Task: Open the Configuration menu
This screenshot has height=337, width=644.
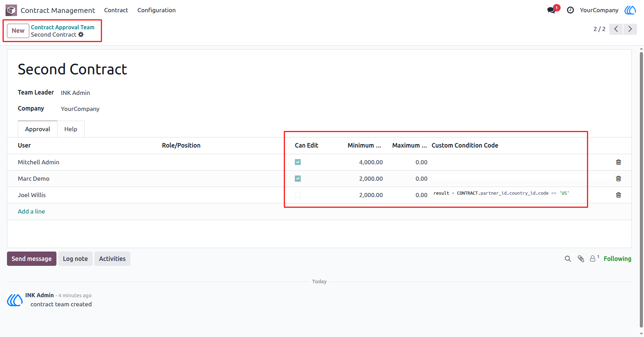Action: point(156,10)
